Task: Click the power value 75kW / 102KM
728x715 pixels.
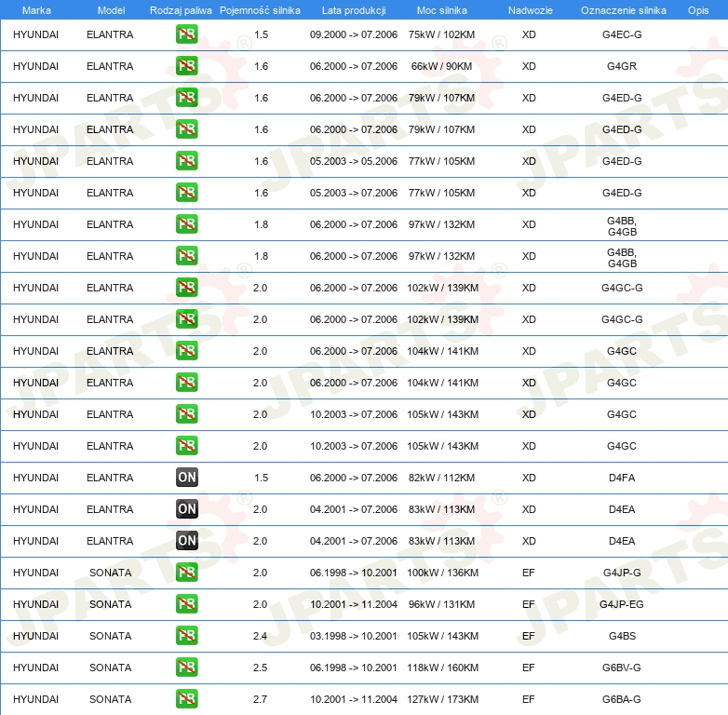Action: (x=441, y=34)
